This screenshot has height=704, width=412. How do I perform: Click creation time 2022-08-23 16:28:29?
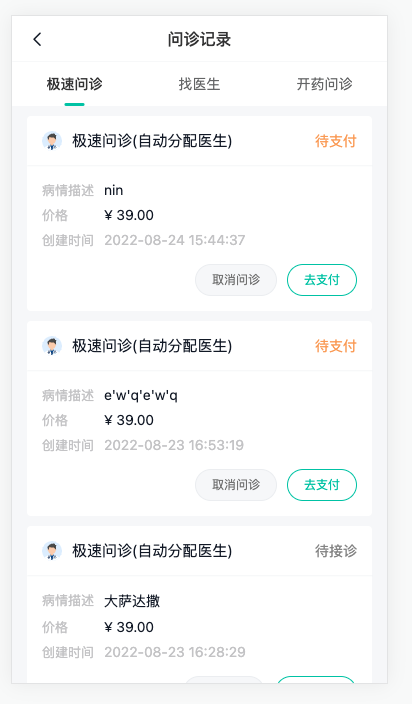point(175,652)
